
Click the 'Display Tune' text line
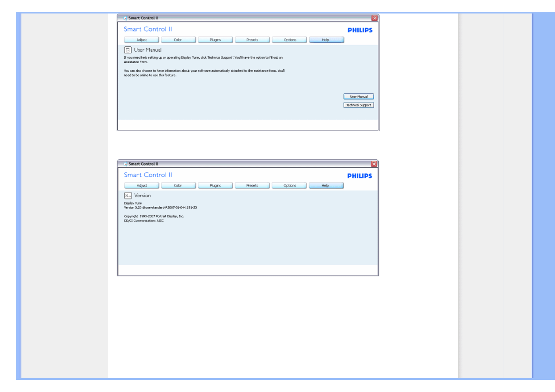tap(133, 203)
